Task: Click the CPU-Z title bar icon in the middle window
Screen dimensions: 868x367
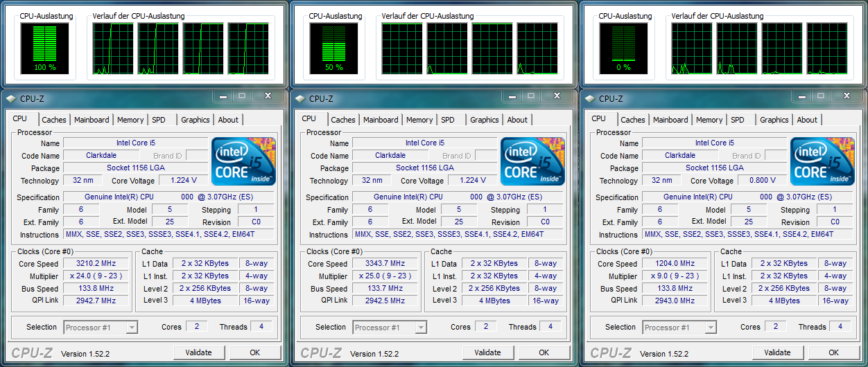Action: (300, 99)
